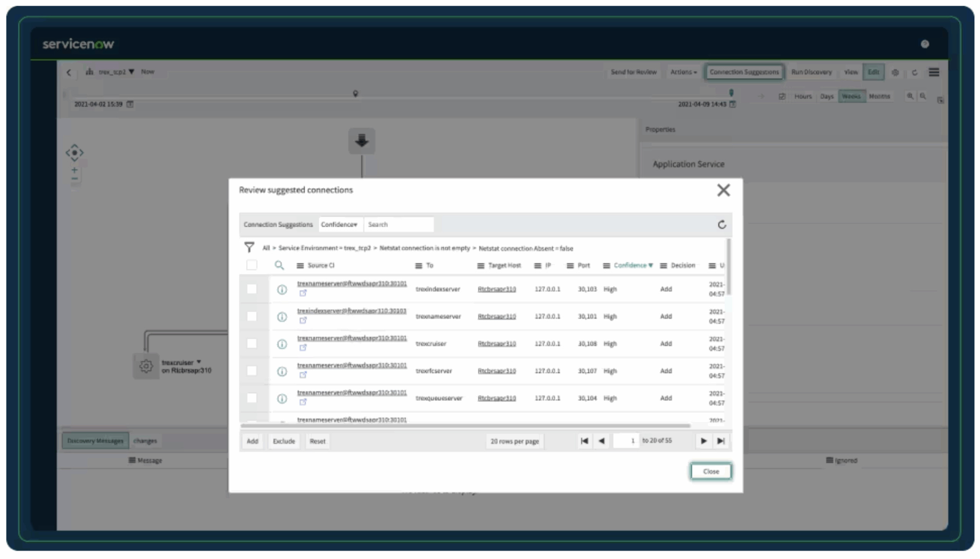The image size is (980, 559).
Task: Open the info icon on the trexindexserver row
Action: point(282,289)
